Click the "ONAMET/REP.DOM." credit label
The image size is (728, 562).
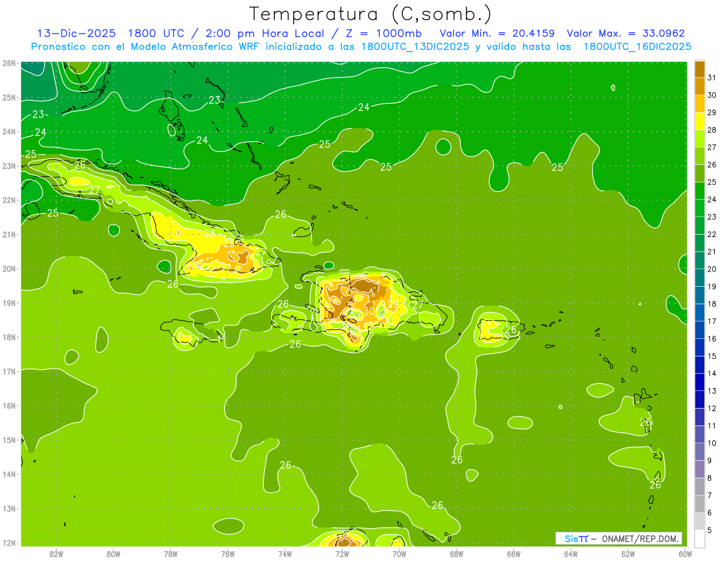click(x=640, y=538)
